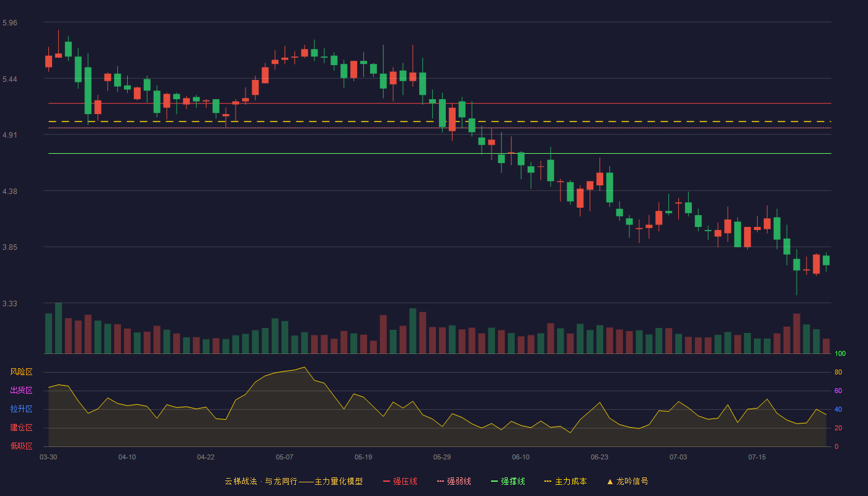The image size is (868, 496).
Task: Select the 风险区 zone label
Action: [x=21, y=372]
